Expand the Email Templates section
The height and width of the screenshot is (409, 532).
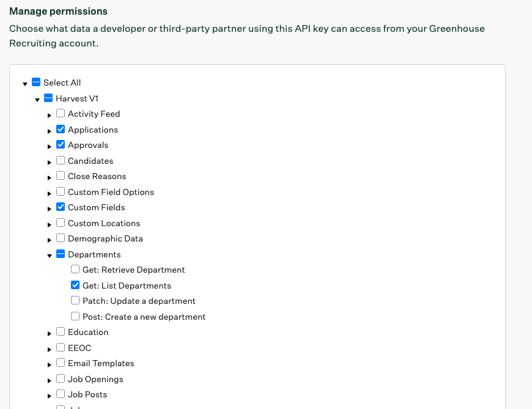[50, 364]
